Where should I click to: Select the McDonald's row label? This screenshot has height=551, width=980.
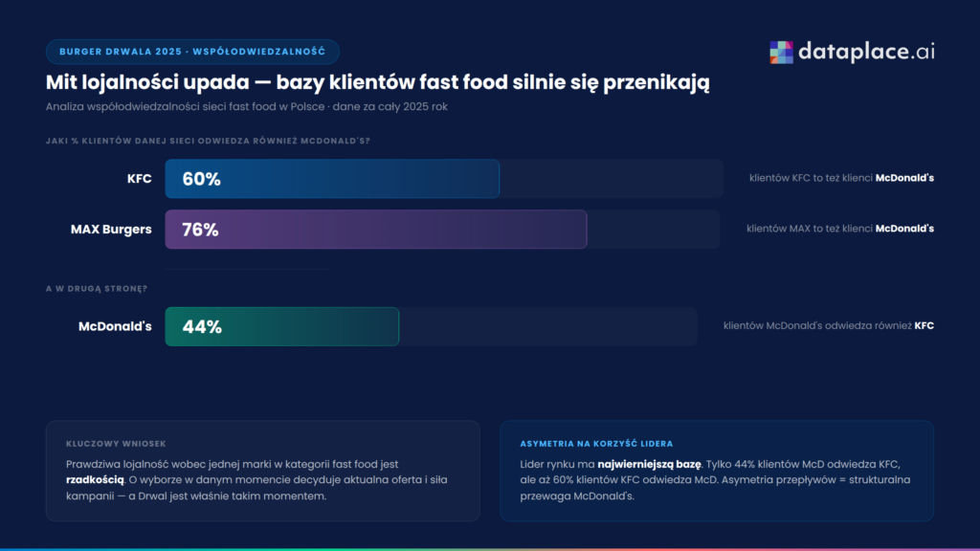(x=115, y=326)
